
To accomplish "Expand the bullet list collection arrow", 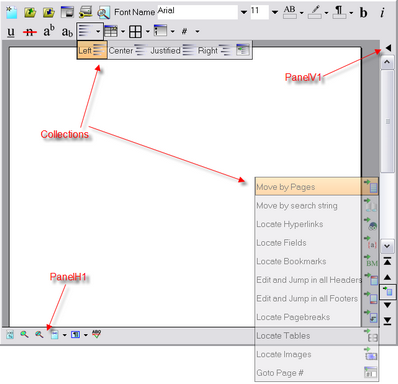I will tap(172, 32).
